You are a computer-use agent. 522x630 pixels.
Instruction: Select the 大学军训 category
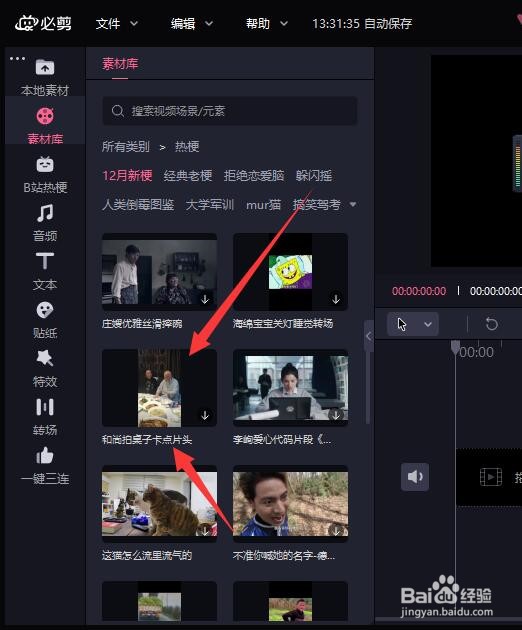pyautogui.click(x=210, y=205)
